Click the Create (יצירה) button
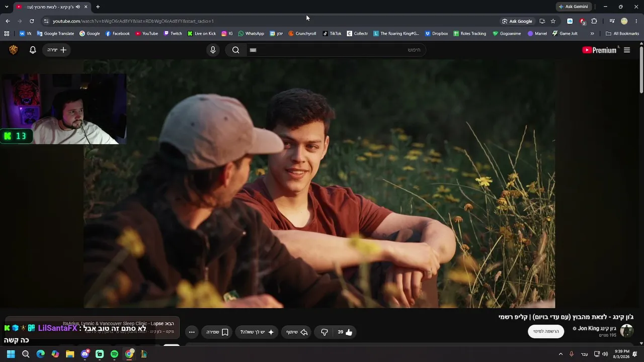The height and width of the screenshot is (362, 644). [57, 50]
